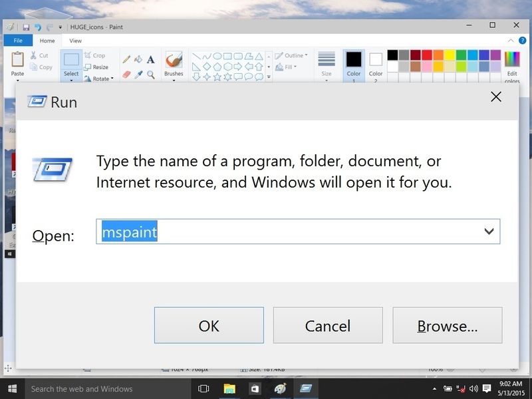532x399 pixels.
Task: Click the Resize tool in Image group
Action: tap(96, 67)
